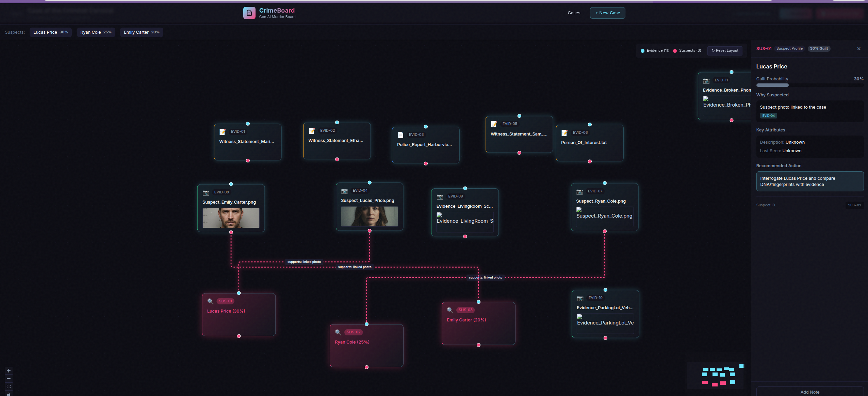
Task: Select the Emily Carter 20% suspect chip
Action: [141, 32]
